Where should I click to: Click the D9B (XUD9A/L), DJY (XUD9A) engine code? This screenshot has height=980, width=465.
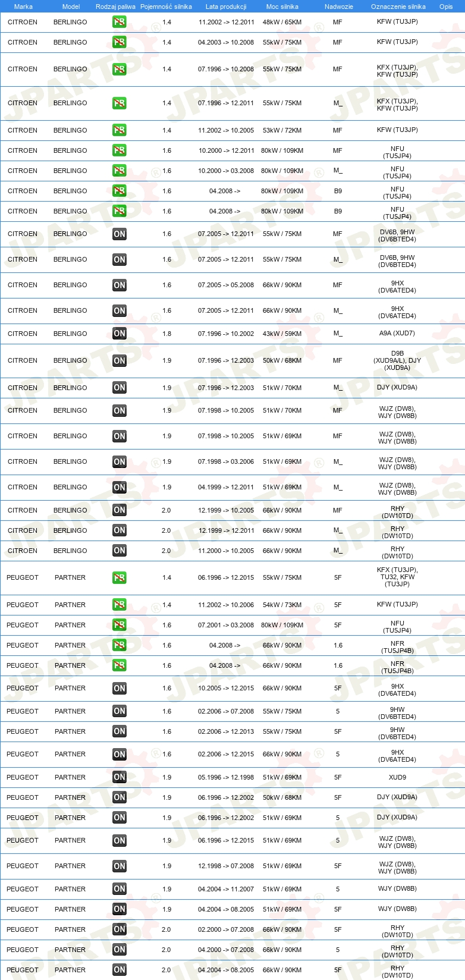click(x=397, y=360)
